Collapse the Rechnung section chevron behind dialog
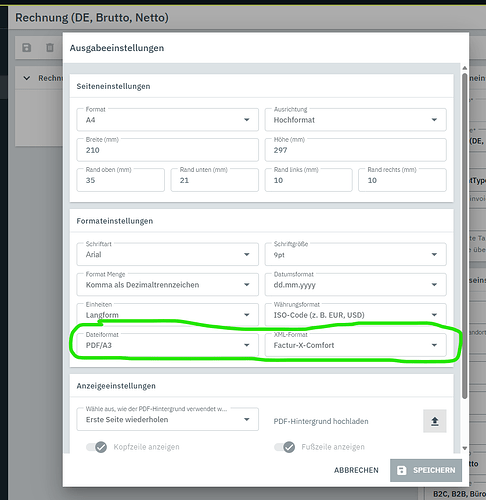This screenshot has width=486, height=500. 27,78
